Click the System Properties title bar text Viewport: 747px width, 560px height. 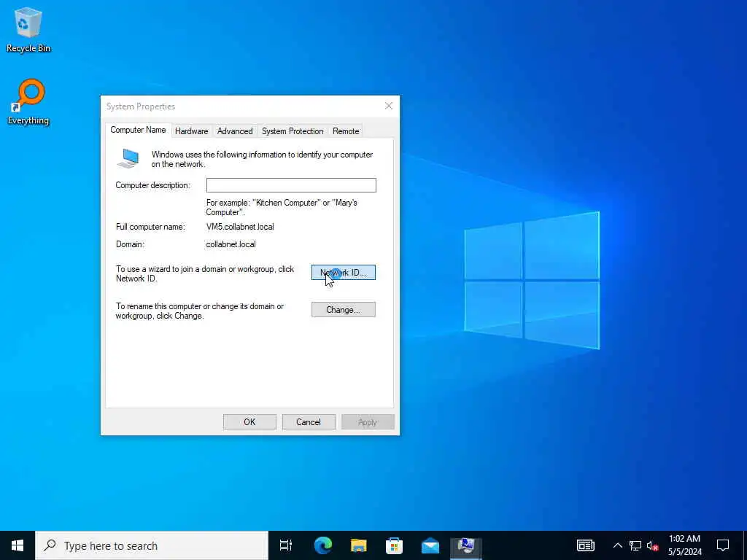pyautogui.click(x=141, y=106)
